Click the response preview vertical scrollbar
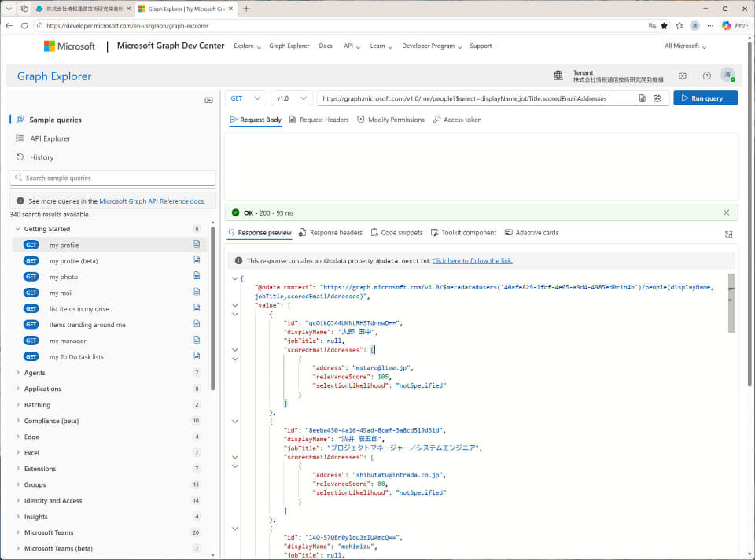The image size is (755, 560). click(x=731, y=303)
